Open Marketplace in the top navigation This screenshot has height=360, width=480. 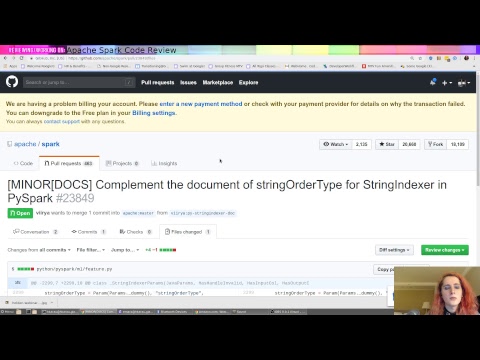[x=218, y=82]
